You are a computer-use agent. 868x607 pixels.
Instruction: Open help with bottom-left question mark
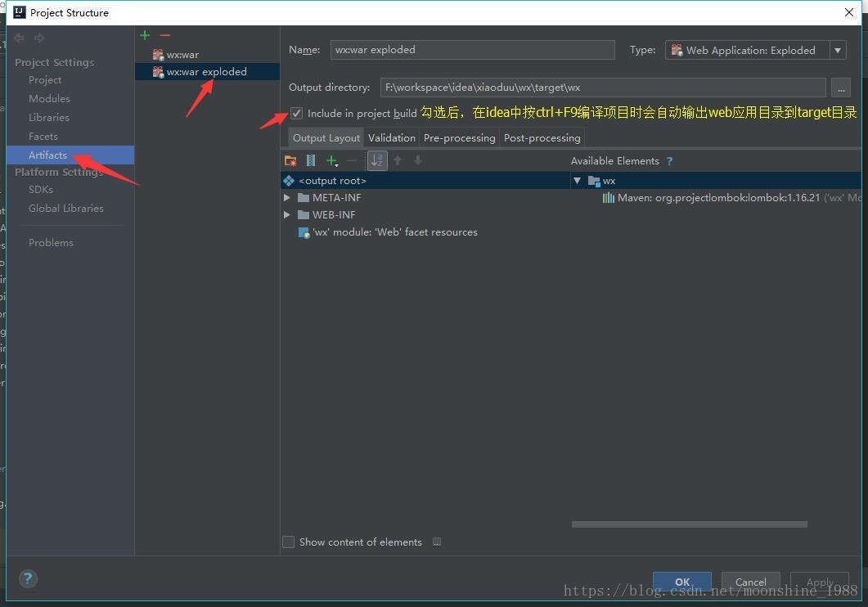coord(28,579)
